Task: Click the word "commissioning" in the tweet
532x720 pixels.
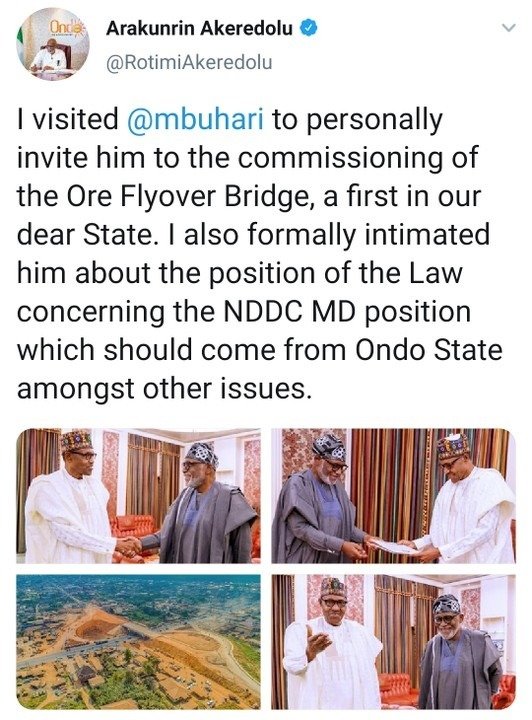Action: 338,158
